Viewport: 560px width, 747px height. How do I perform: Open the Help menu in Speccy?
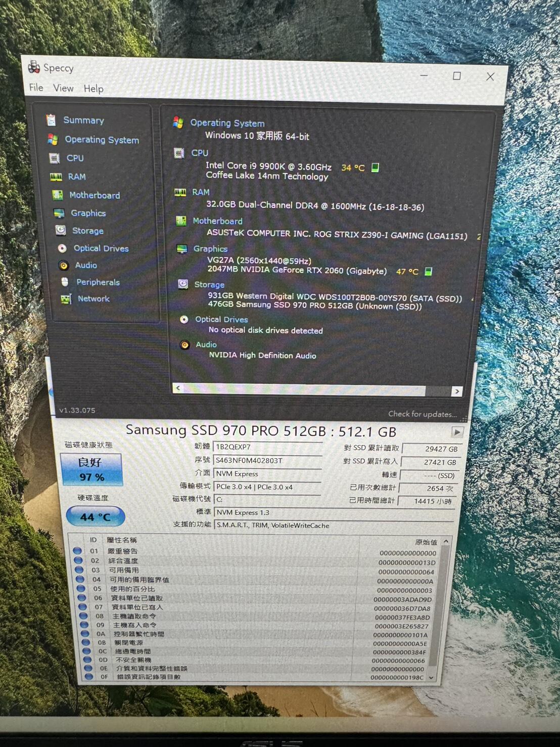(94, 89)
